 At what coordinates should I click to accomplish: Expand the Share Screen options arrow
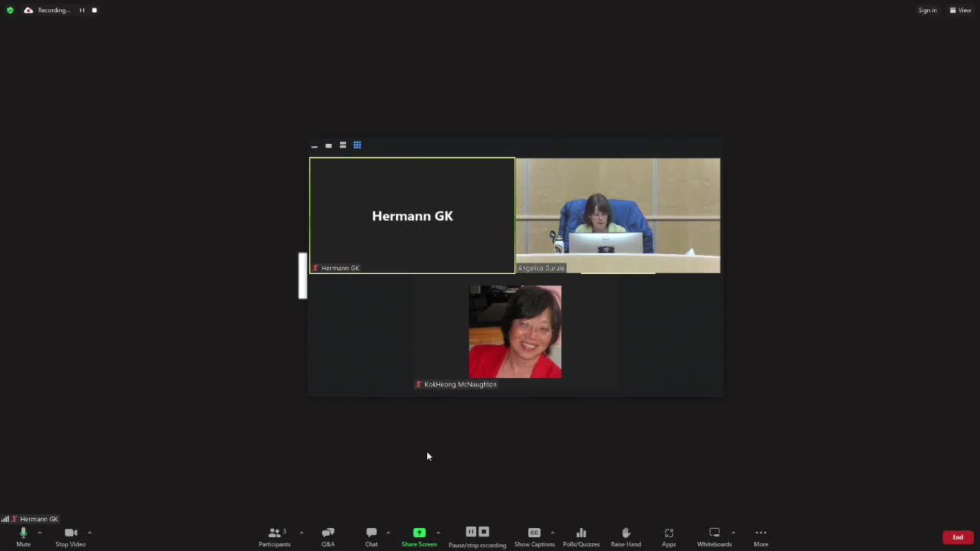[438, 533]
